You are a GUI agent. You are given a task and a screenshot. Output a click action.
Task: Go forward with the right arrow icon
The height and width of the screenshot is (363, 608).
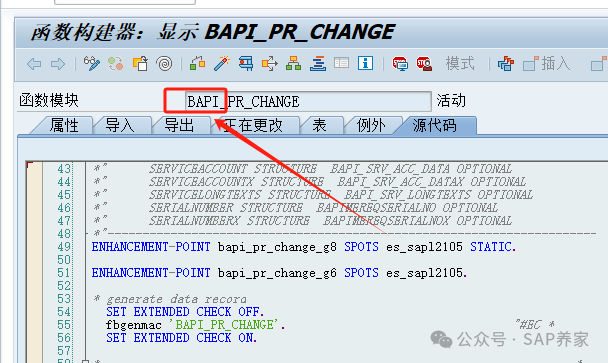58,64
